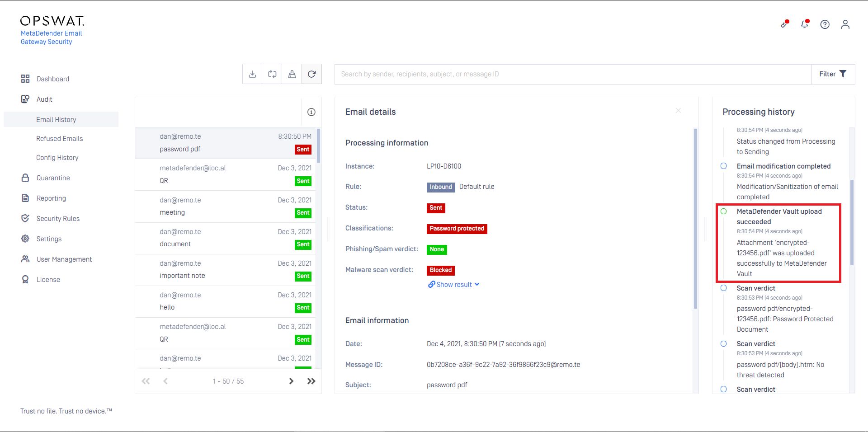
Task: Open the info icon above email list
Action: [311, 112]
